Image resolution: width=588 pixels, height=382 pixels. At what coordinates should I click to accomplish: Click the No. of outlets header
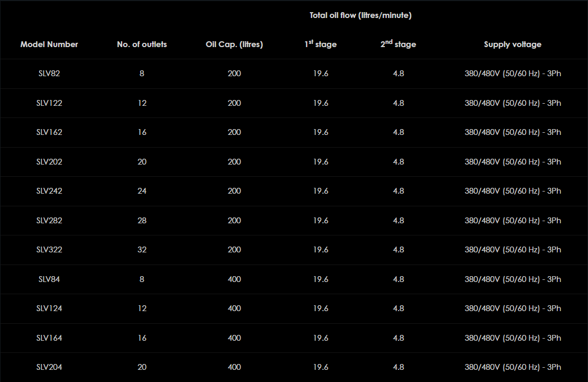pos(142,44)
